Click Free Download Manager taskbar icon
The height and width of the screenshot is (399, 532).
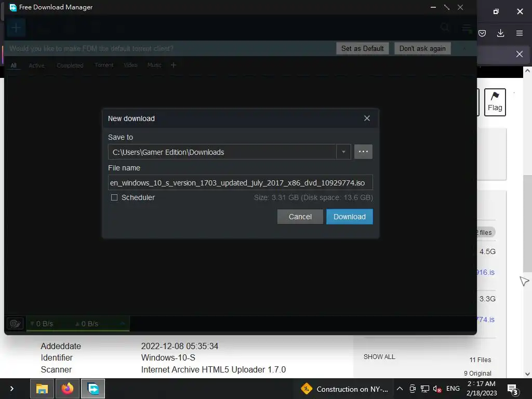(x=93, y=389)
